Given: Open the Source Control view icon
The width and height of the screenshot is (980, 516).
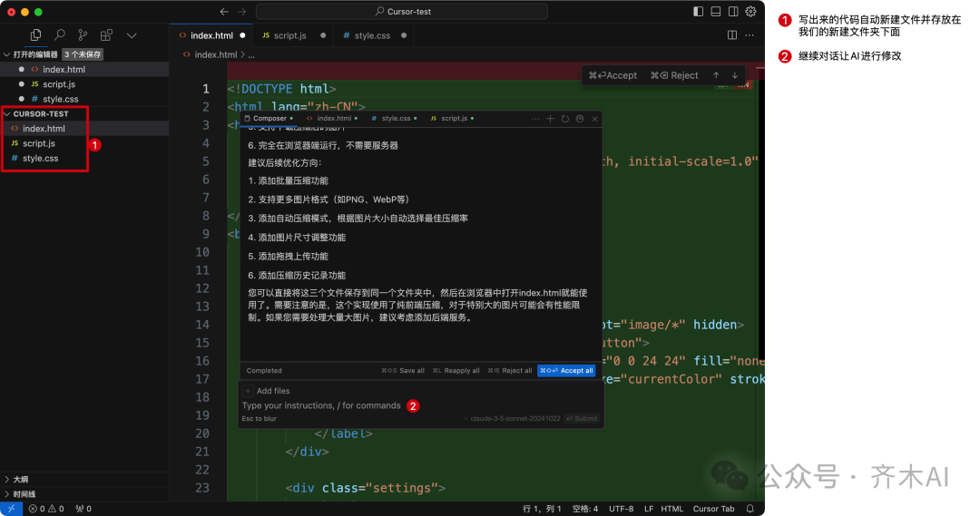Looking at the screenshot, I should [83, 35].
